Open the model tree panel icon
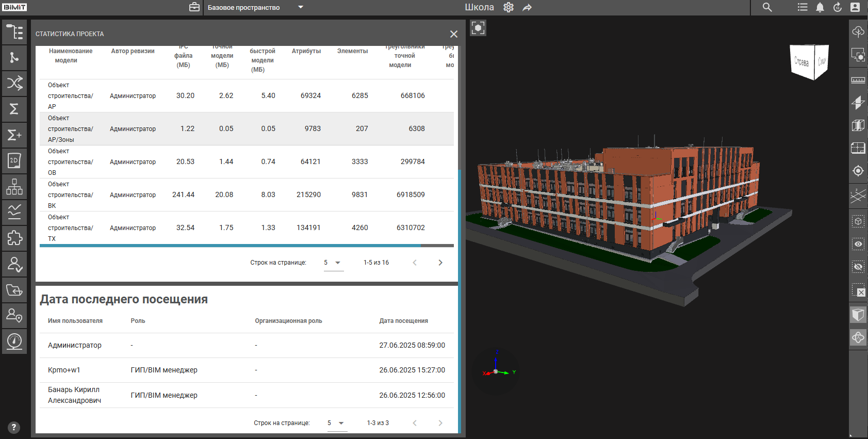Viewport: 868px width, 439px height. tap(14, 32)
